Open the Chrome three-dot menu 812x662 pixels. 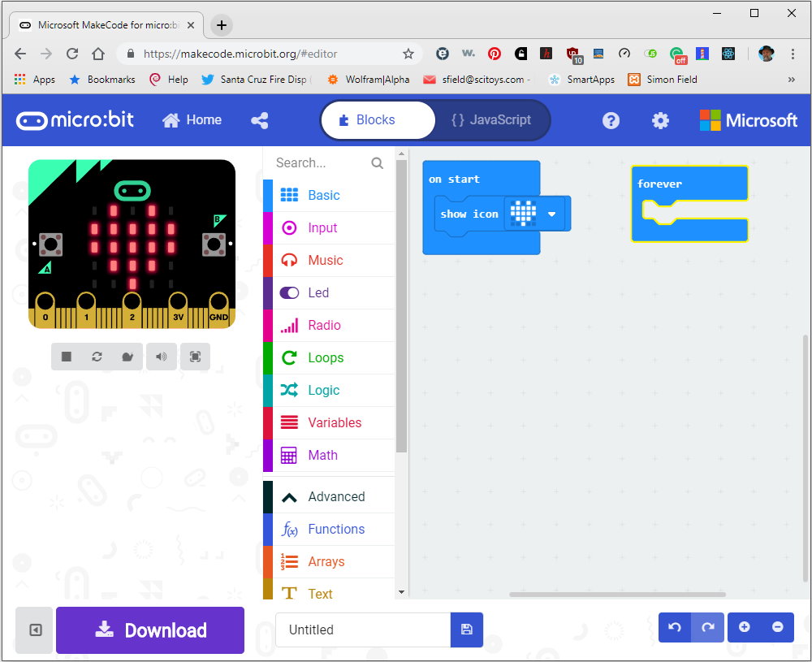[x=793, y=54]
